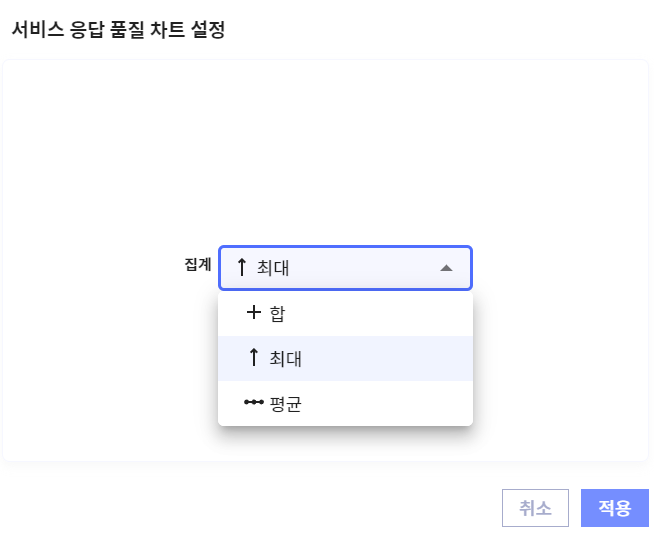Image resolution: width=654 pixels, height=540 pixels.
Task: Pick the 평균 aggregation option
Action: coord(345,403)
